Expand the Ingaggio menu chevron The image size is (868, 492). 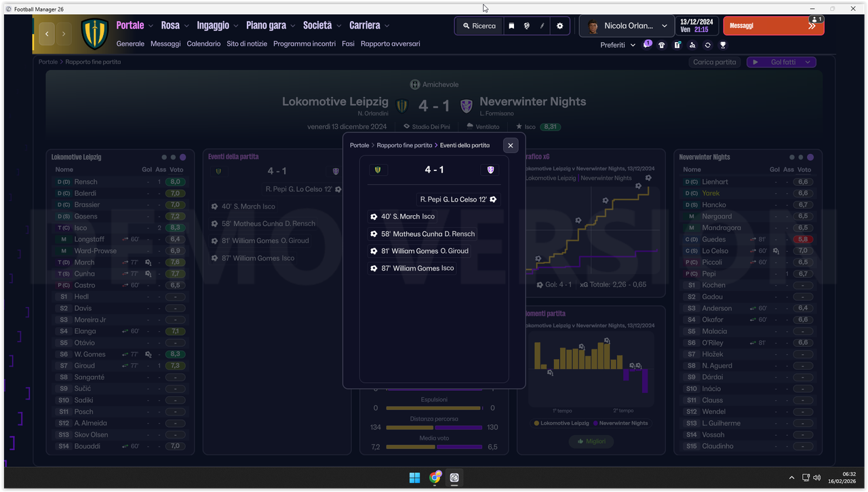click(x=236, y=26)
